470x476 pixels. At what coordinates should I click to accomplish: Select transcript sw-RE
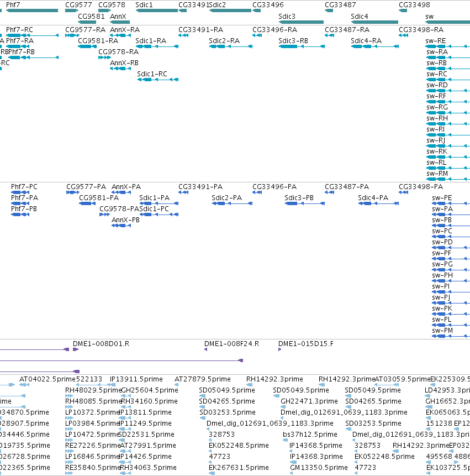[447, 46]
